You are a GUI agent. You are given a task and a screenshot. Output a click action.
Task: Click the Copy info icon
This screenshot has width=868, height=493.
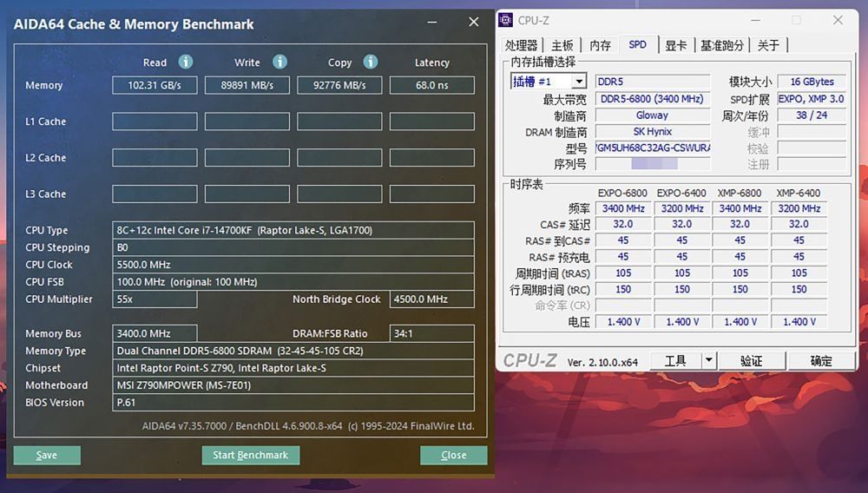[x=371, y=62]
